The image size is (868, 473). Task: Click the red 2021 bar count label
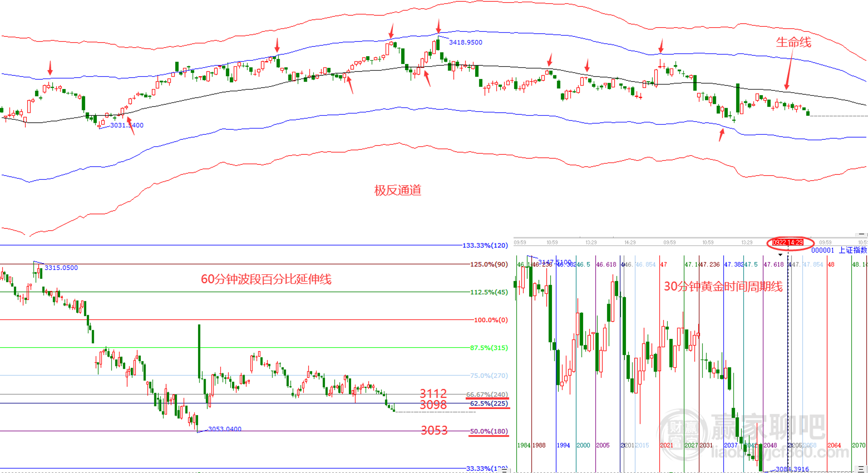[x=667, y=445]
